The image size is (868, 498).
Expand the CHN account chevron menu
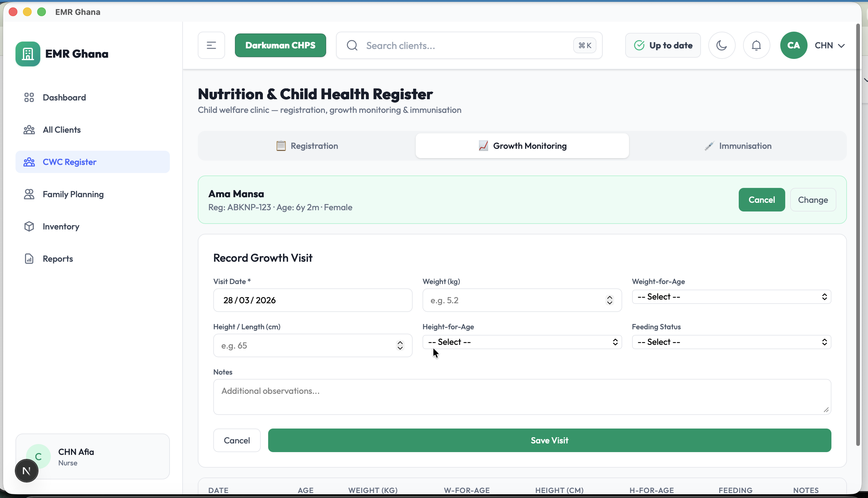click(x=842, y=46)
